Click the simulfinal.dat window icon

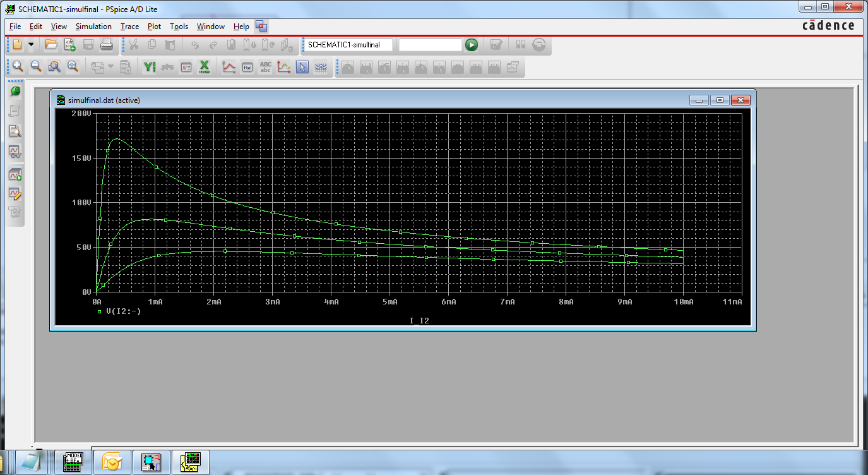(61, 100)
